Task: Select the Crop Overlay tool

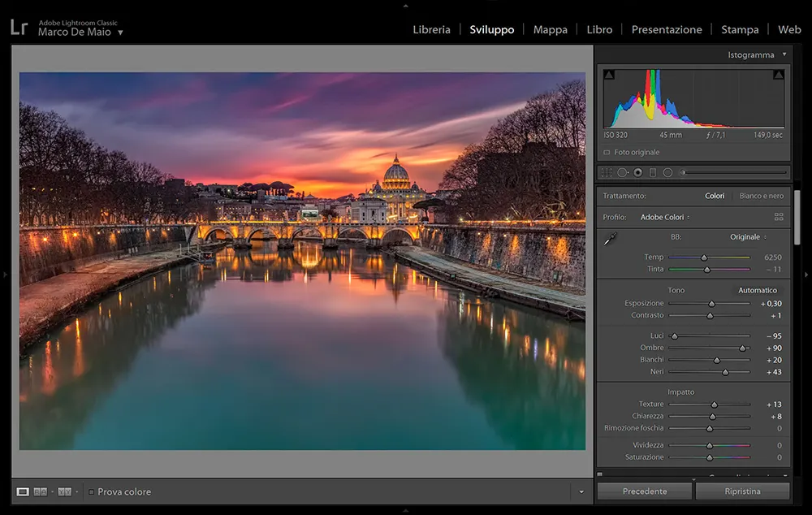Action: pyautogui.click(x=607, y=172)
